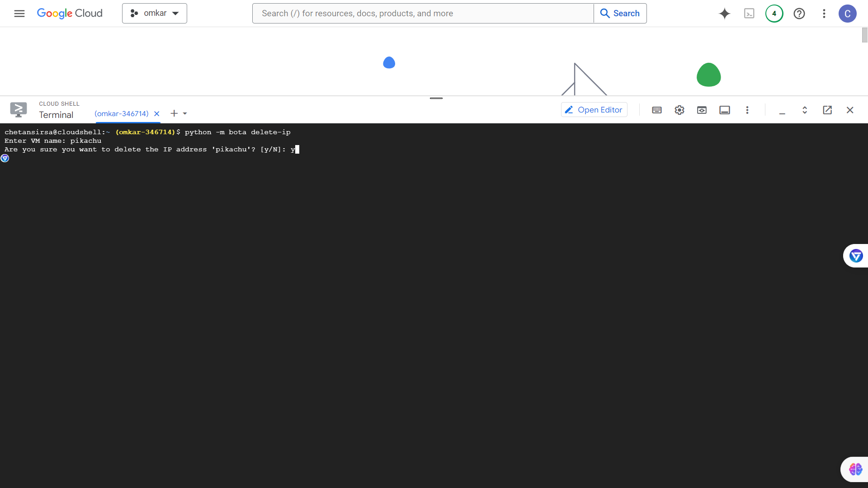Expand new tab dropdown arrow
This screenshot has width=868, height=488.
tap(185, 114)
